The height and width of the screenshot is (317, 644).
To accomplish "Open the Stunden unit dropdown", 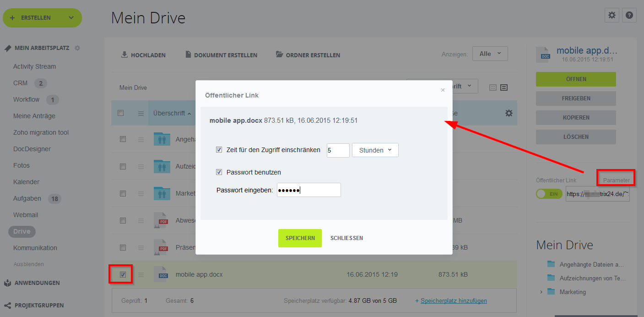I will [375, 150].
